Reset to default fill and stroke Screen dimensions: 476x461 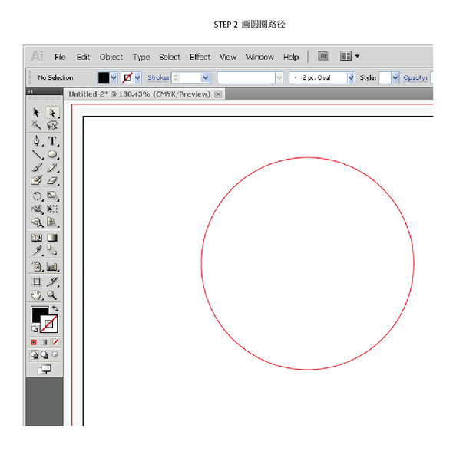pyautogui.click(x=35, y=329)
